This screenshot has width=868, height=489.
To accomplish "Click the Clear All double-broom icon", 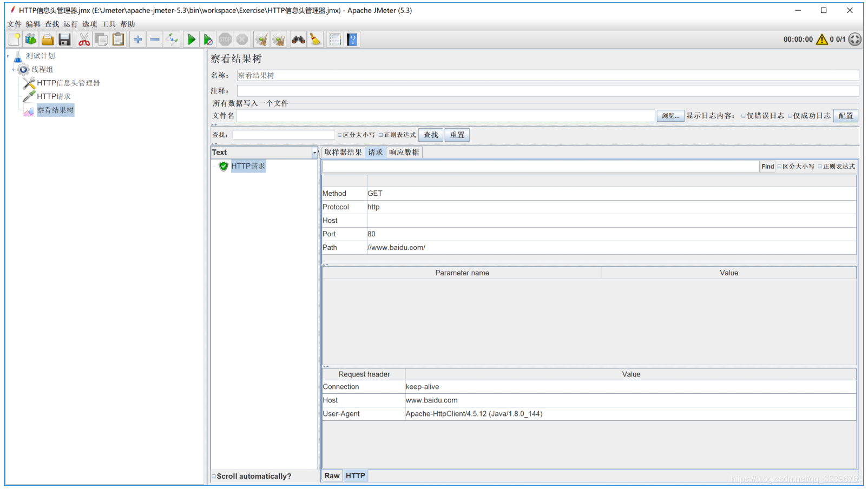I will tap(279, 39).
